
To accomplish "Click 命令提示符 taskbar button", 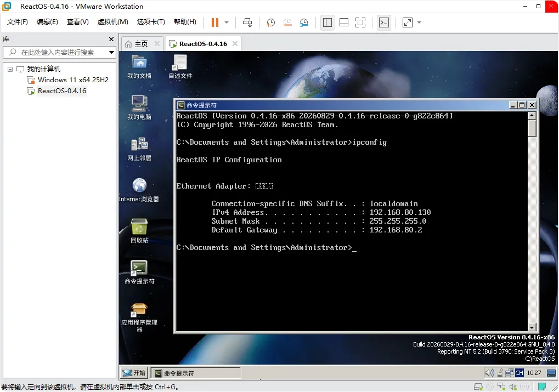I will [x=196, y=373].
